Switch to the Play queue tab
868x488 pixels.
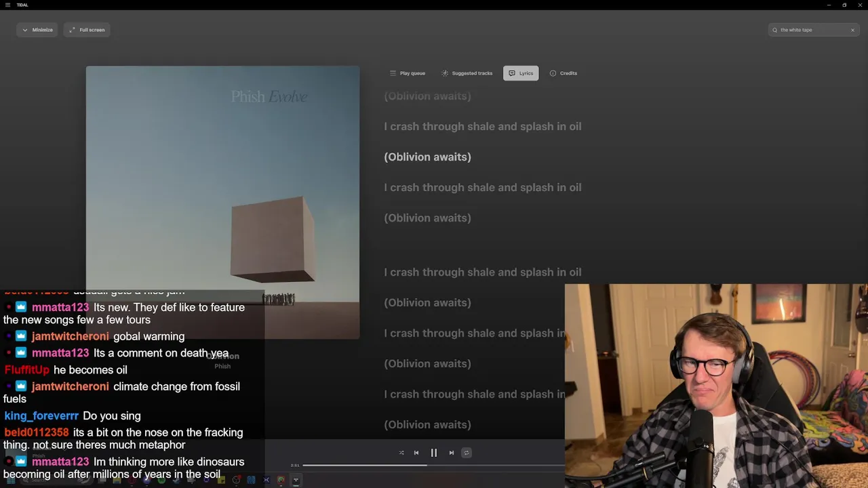pyautogui.click(x=408, y=73)
